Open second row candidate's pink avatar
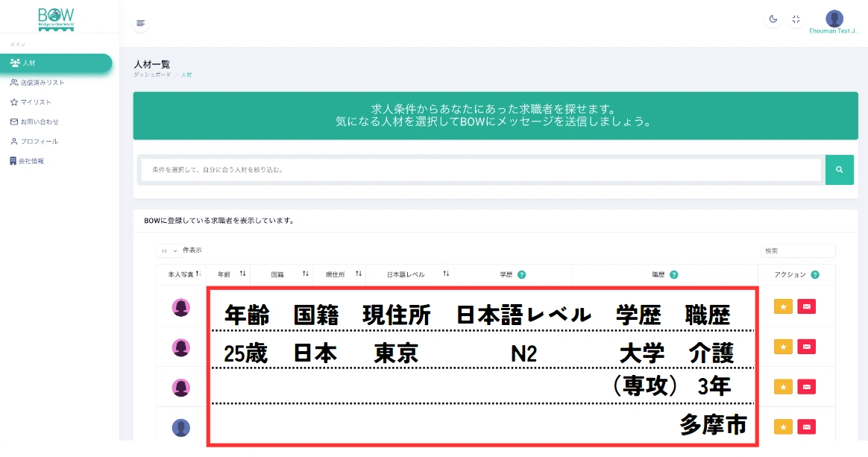This screenshot has width=868, height=457. coord(181,347)
